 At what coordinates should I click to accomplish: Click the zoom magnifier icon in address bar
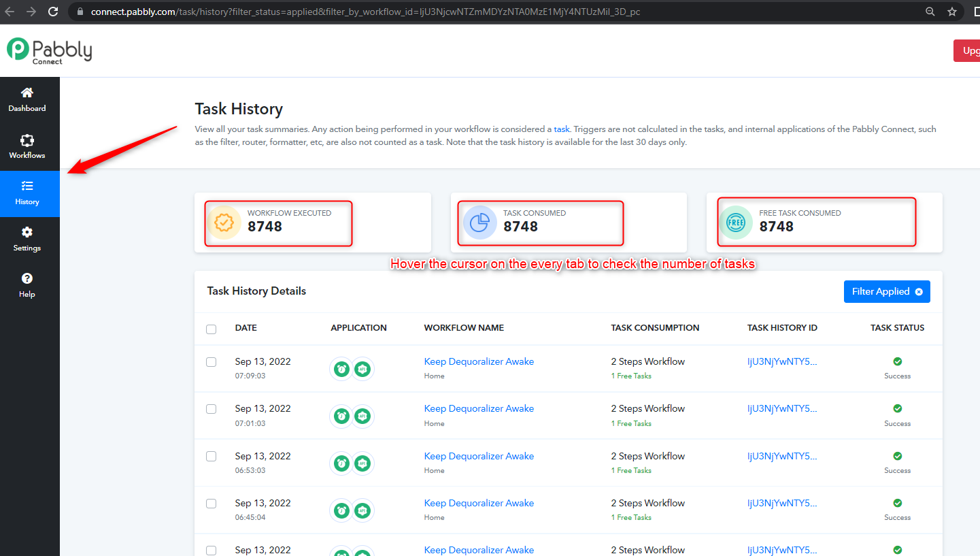(x=930, y=12)
